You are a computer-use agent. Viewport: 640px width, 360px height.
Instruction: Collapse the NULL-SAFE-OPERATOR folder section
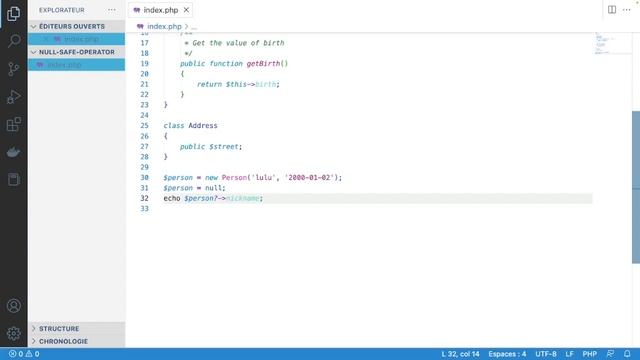(77, 52)
